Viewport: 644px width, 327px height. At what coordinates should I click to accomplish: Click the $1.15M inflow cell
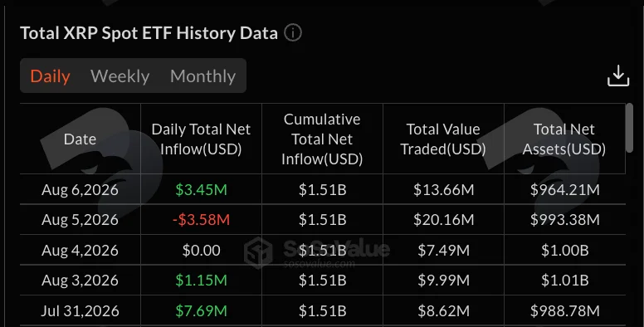click(201, 281)
